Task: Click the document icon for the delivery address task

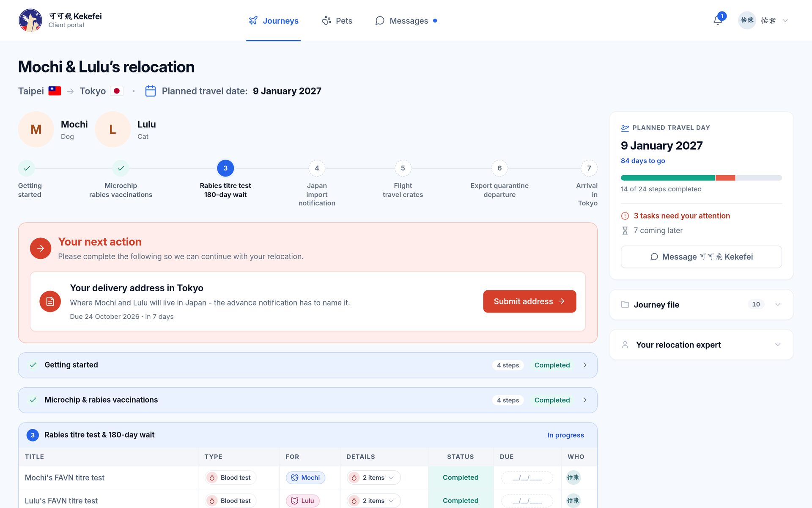Action: [50, 301]
